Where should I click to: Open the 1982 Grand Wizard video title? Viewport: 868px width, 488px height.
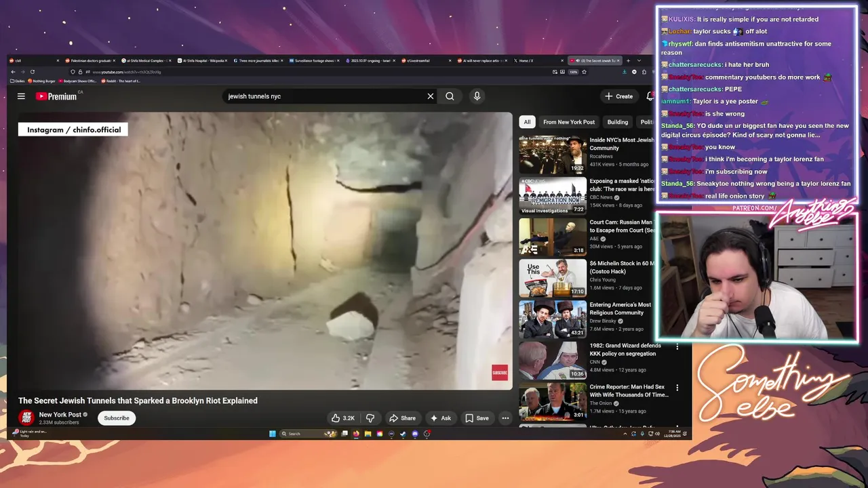[x=625, y=350]
